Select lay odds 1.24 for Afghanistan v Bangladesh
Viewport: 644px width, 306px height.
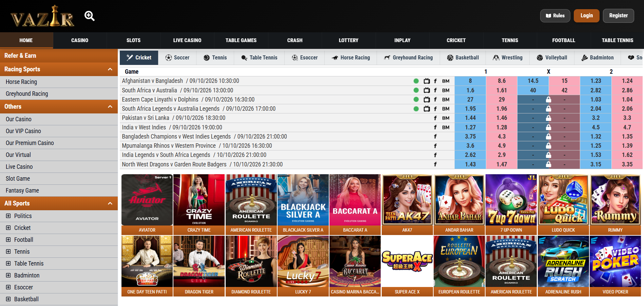pyautogui.click(x=627, y=81)
